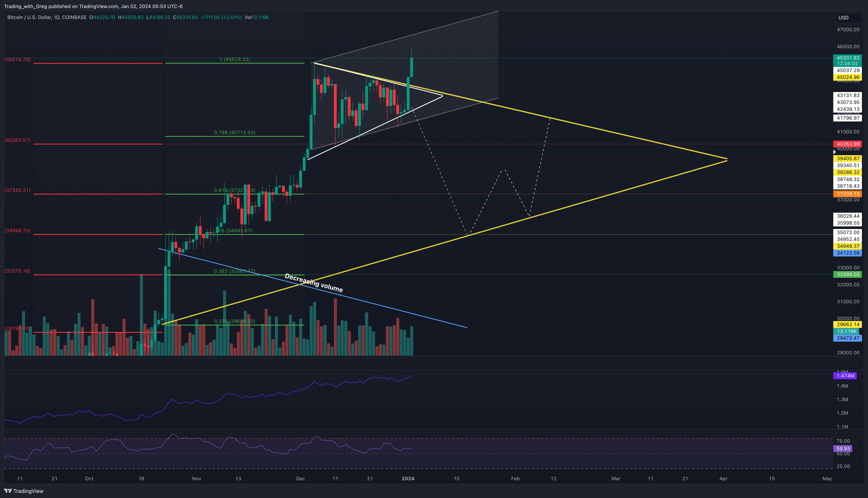Click the price label 41796.97

(x=847, y=118)
